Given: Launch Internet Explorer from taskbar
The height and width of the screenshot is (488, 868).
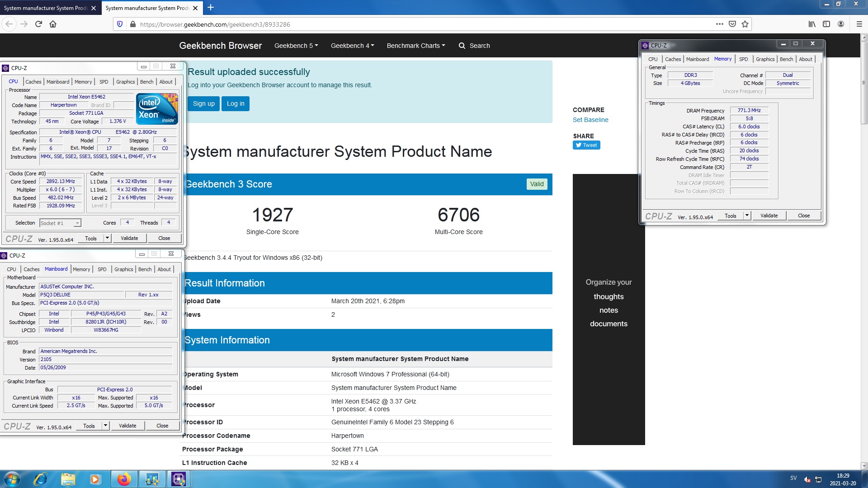Looking at the screenshot, I should 40,479.
